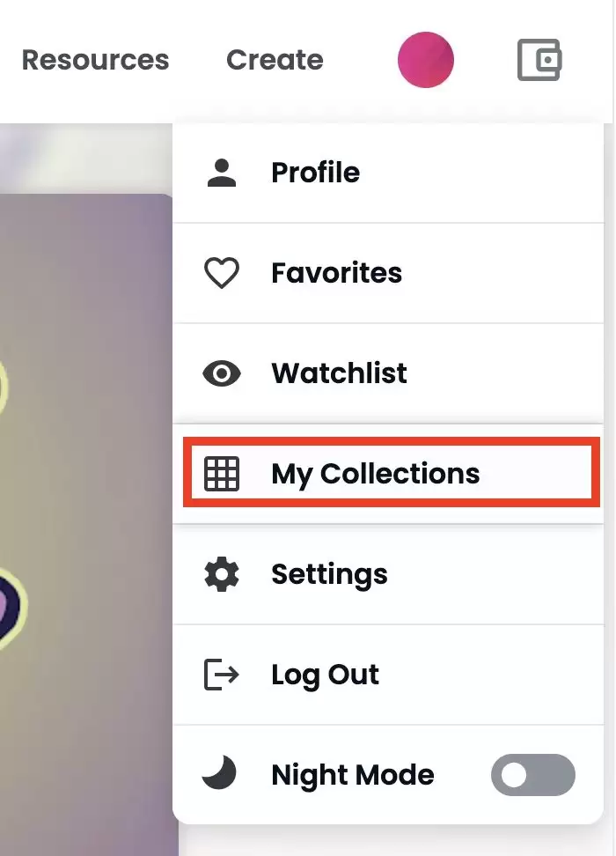Go to Watchlist in the menu

pos(339,373)
